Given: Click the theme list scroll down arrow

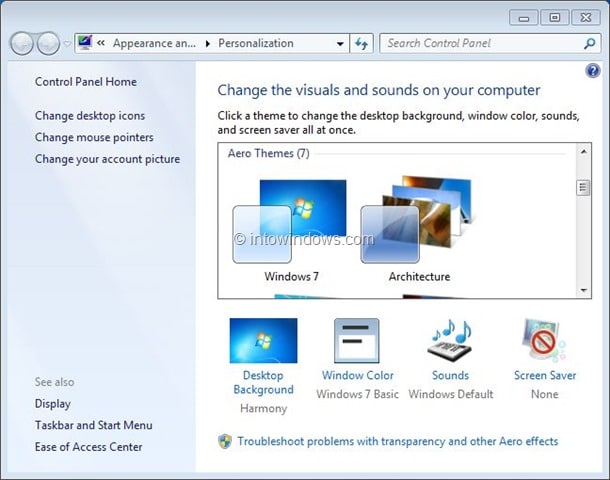Looking at the screenshot, I should [x=583, y=290].
